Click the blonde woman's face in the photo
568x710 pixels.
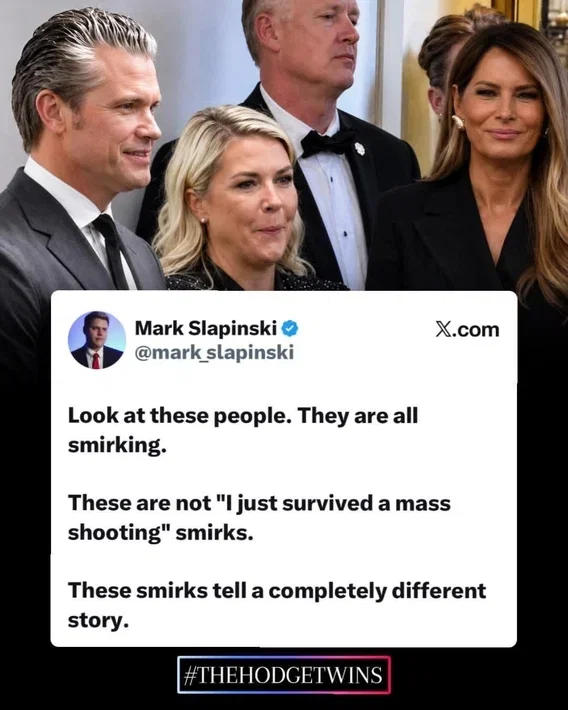point(254,195)
